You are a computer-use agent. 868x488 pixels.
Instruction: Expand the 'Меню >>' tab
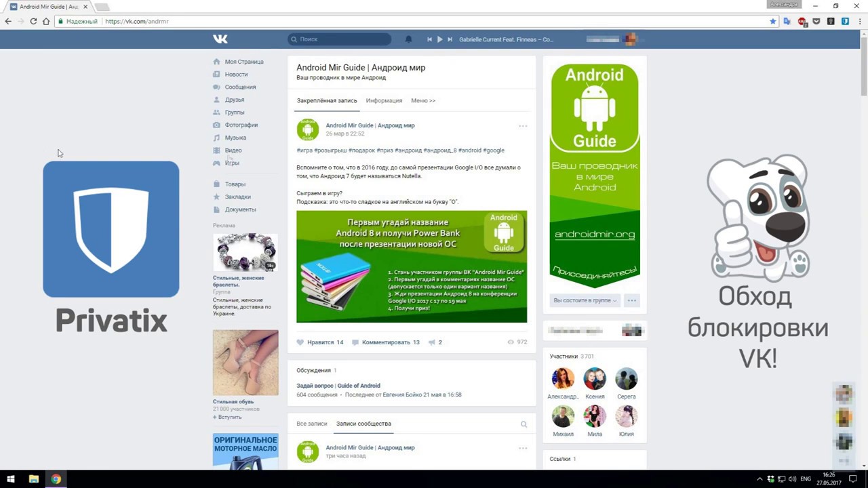tap(423, 101)
